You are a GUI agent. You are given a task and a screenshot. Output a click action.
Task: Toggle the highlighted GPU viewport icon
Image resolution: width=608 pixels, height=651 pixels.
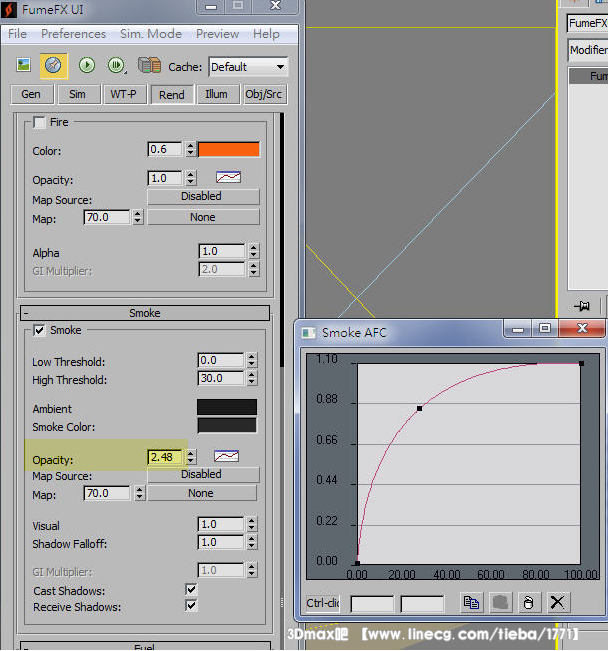click(x=53, y=66)
